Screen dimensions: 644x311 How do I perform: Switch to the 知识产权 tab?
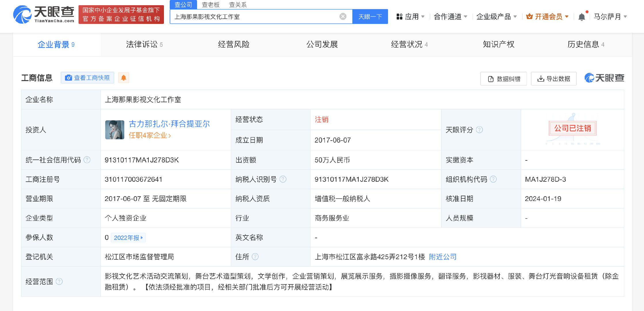tap(499, 44)
